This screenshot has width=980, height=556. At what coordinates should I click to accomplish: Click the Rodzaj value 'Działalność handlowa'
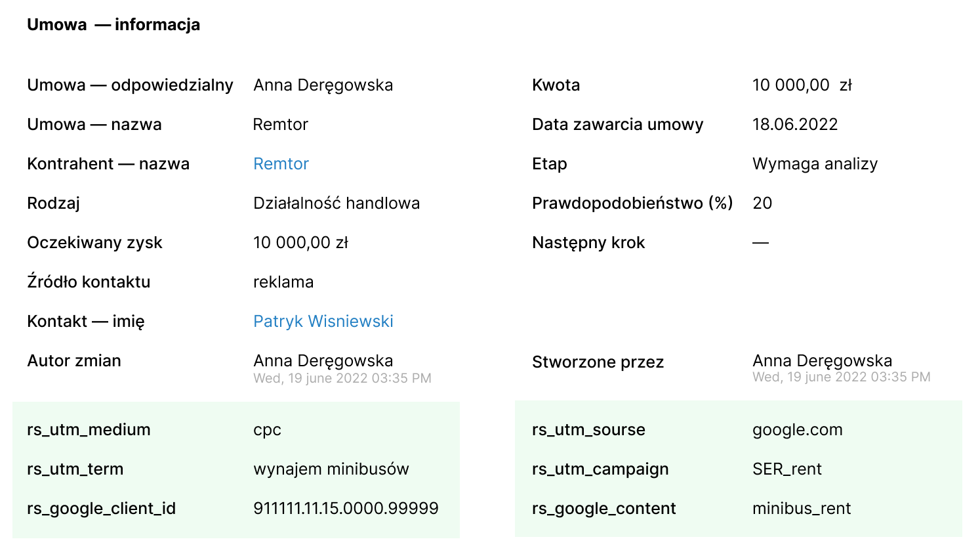pos(336,203)
